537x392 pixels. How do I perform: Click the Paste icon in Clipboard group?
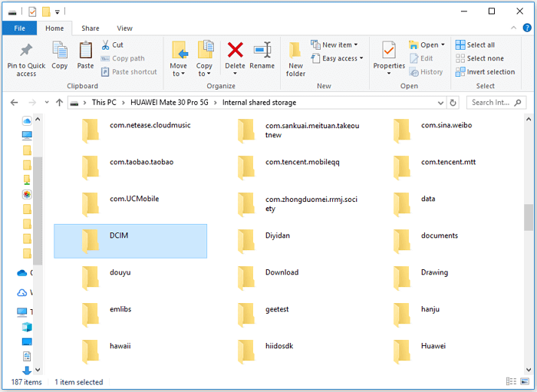point(85,51)
